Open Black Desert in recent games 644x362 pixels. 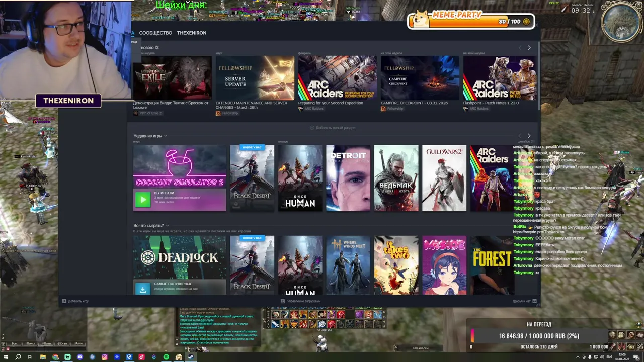(252, 178)
